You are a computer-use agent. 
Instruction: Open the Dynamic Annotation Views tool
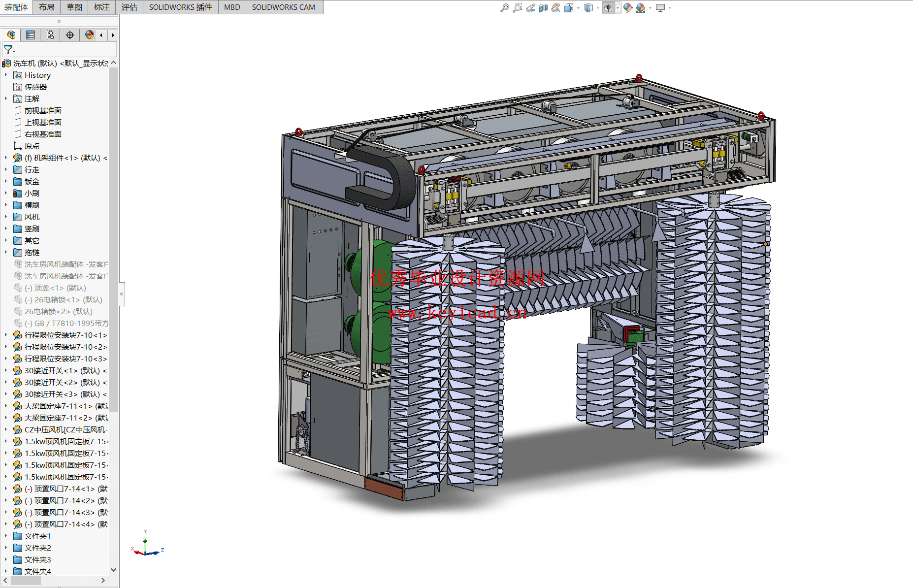(x=556, y=8)
